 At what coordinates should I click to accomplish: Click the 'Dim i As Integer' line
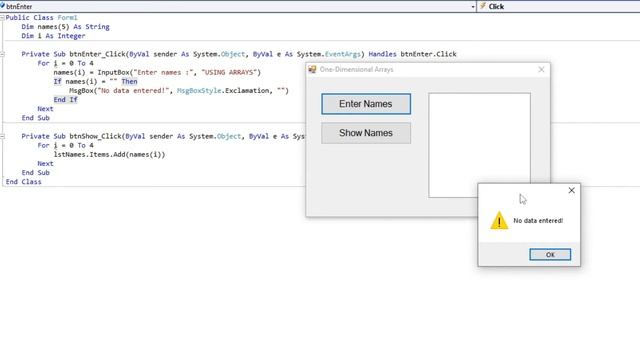(53, 36)
